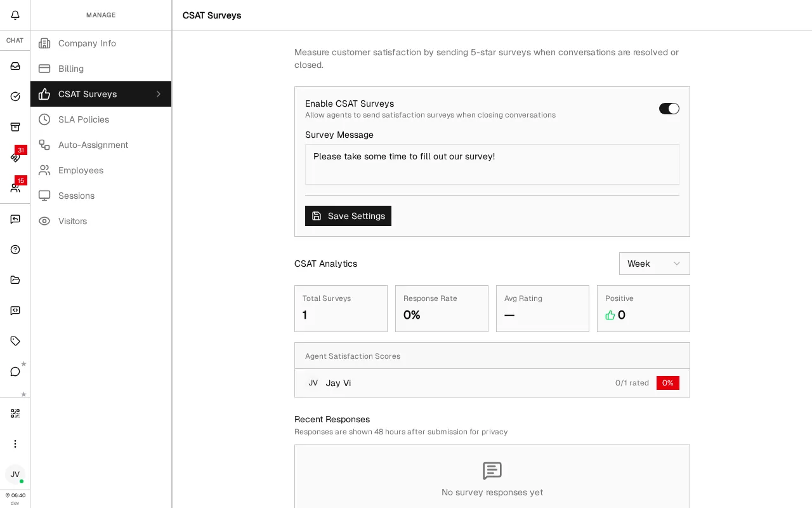Open the mentions icon showing 31 notifications
The width and height of the screenshot is (812, 508).
point(15,157)
